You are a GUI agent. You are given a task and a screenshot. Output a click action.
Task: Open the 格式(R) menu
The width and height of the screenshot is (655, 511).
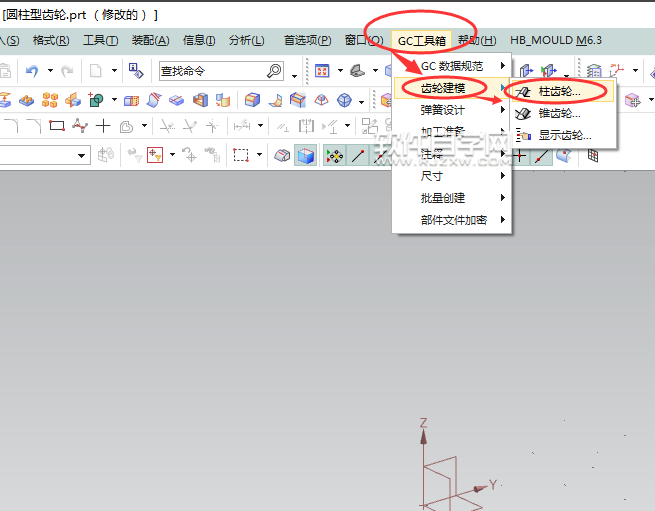click(51, 40)
